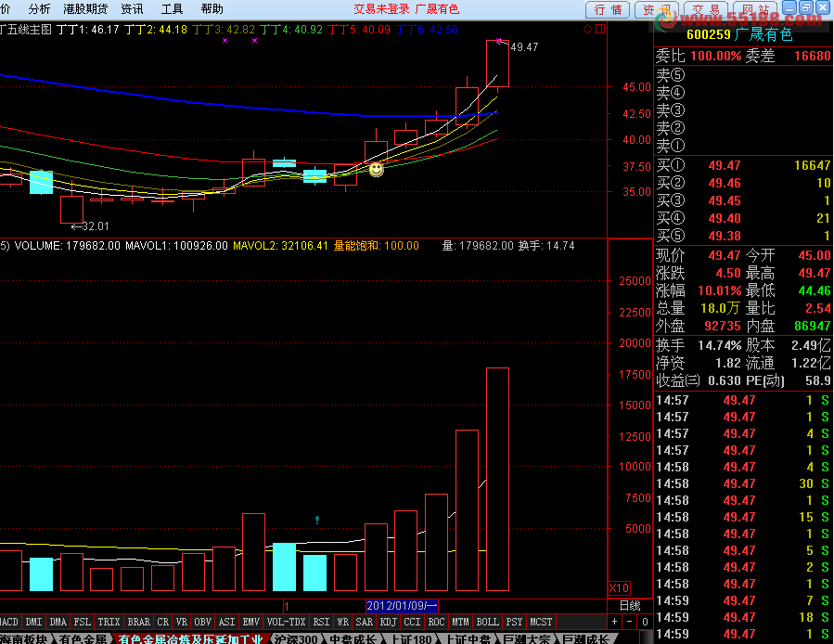
Task: Click the 买② price 49.46 row
Action: pos(743,183)
